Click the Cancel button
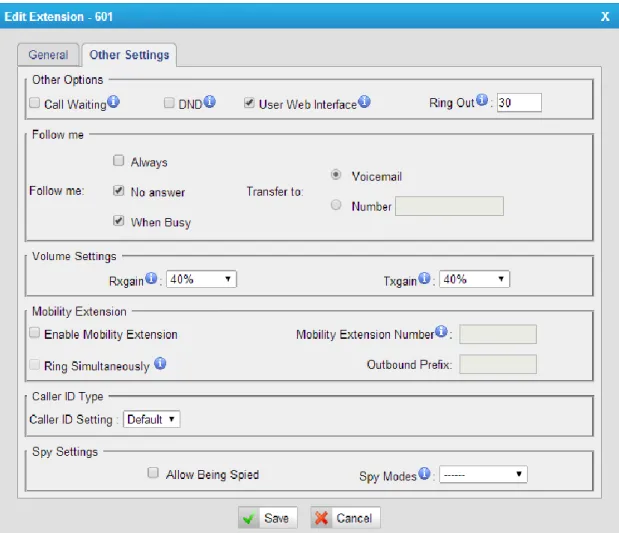This screenshot has width=619, height=533. [x=345, y=518]
